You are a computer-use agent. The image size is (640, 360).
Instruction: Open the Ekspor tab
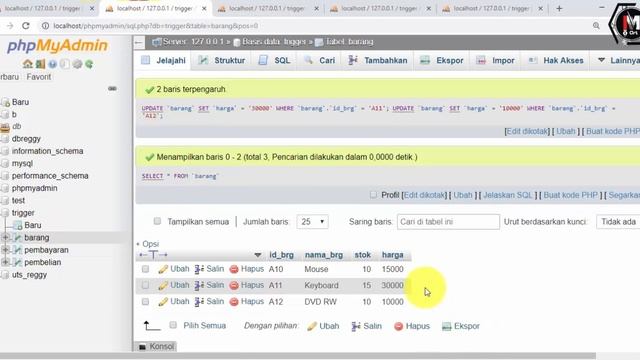442,60
